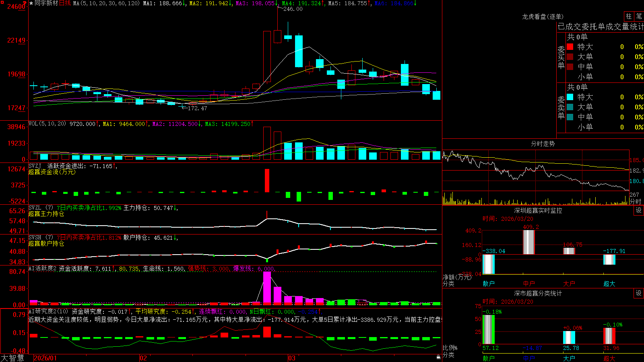
Task: Open 设 settings for 深圳超赢实时监控
Action: (639, 210)
